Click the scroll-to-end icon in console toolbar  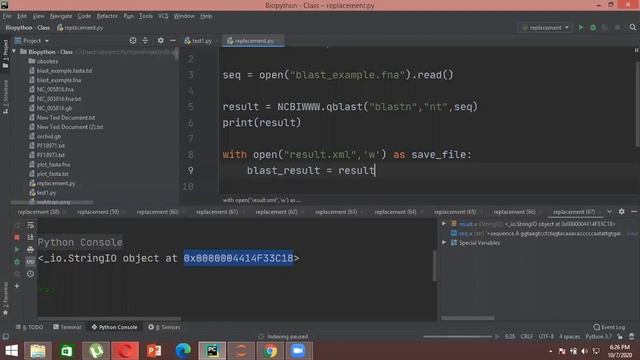point(31,237)
